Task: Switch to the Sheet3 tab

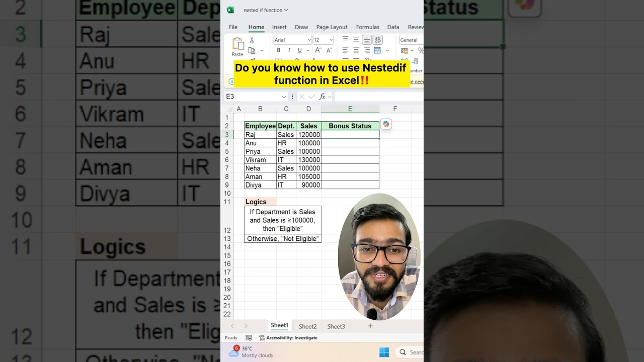Action: [336, 326]
